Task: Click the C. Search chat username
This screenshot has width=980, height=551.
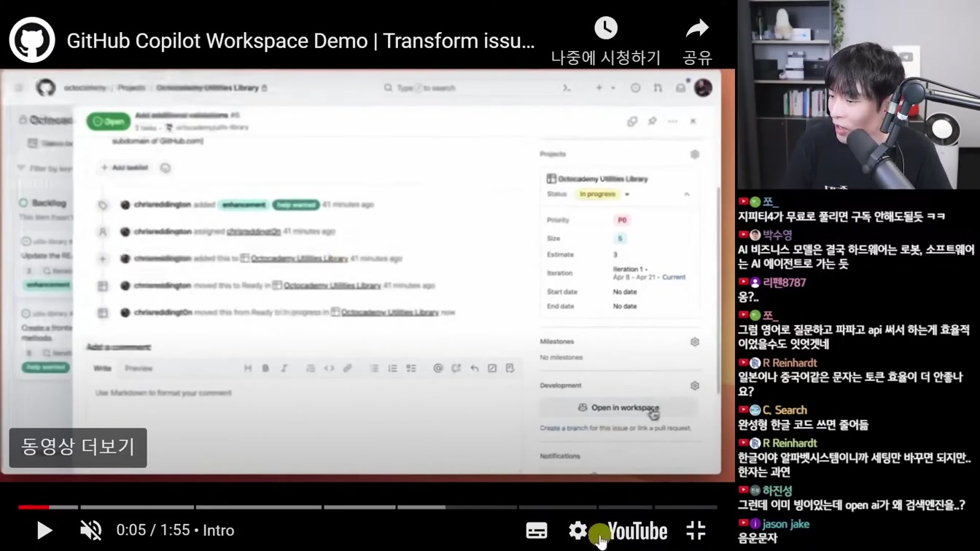Action: pos(785,410)
